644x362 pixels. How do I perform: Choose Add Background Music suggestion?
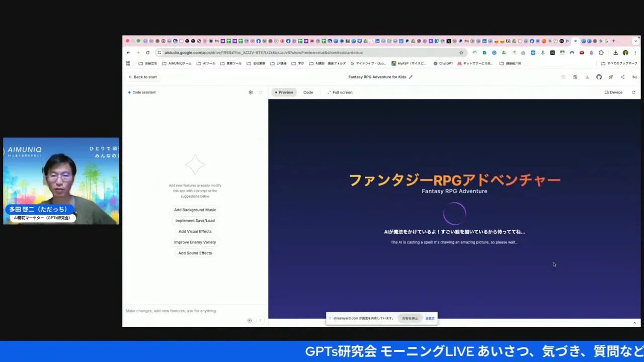pyautogui.click(x=195, y=210)
